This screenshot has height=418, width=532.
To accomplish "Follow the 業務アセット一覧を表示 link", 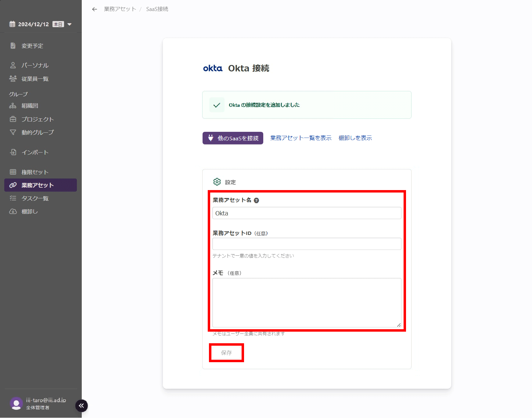I will click(x=301, y=138).
